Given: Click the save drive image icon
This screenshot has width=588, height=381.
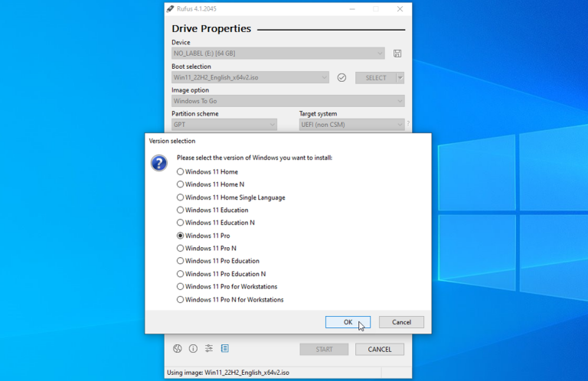Looking at the screenshot, I should (x=397, y=54).
